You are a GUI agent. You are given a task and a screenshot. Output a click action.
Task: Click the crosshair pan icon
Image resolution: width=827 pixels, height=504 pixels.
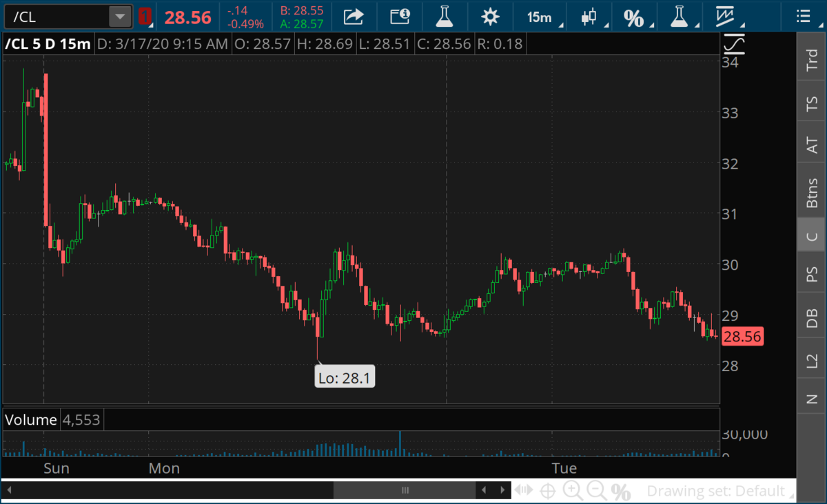pos(548,491)
